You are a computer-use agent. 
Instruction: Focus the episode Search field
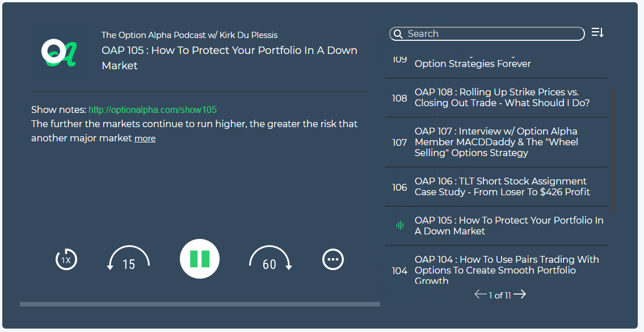487,33
